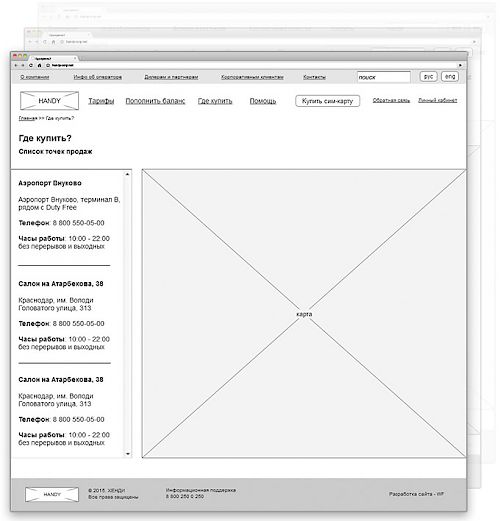This screenshot has width=500, height=521.
Task: Switch language to рус
Action: point(428,77)
